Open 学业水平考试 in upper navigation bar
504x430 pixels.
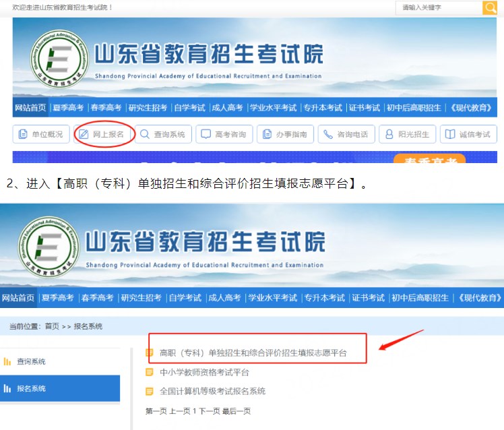[273, 107]
